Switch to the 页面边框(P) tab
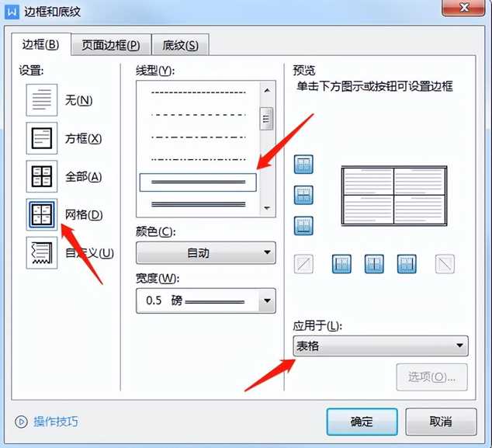492x448 pixels. point(110,45)
